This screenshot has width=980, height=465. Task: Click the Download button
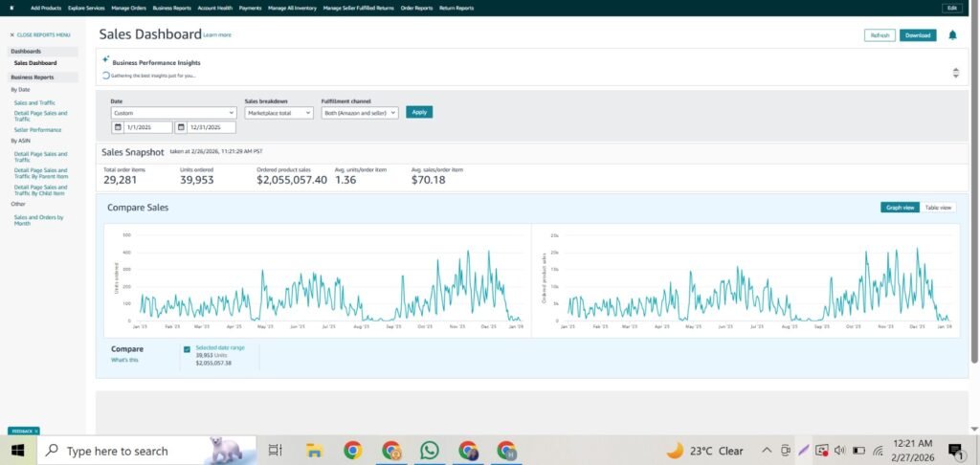917,35
